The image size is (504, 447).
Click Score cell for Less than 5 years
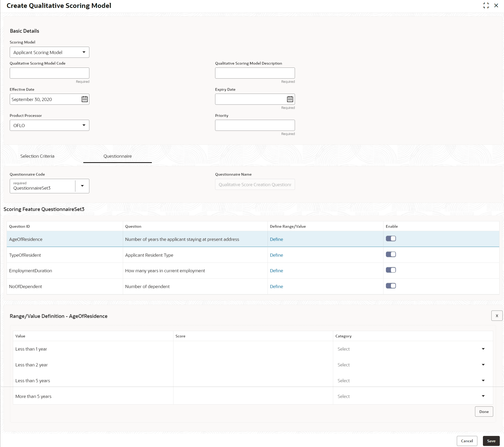pyautogui.click(x=253, y=381)
